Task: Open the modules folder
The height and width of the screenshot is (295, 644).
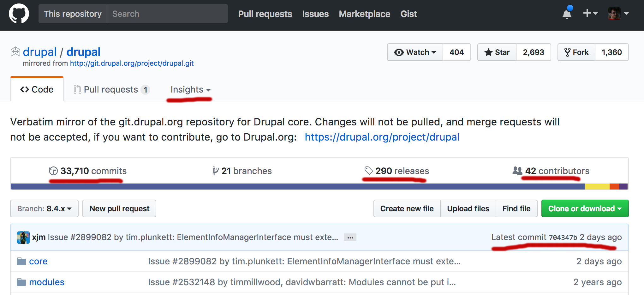Action: [x=47, y=282]
